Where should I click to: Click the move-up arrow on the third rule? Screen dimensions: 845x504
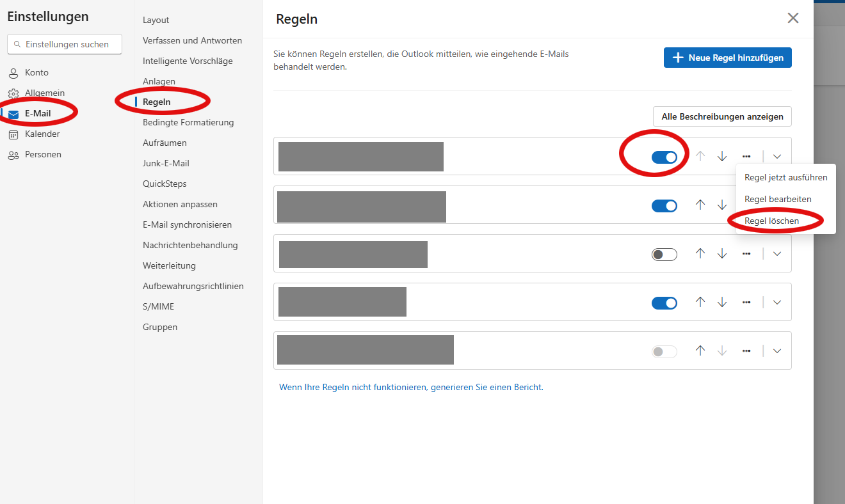click(700, 254)
